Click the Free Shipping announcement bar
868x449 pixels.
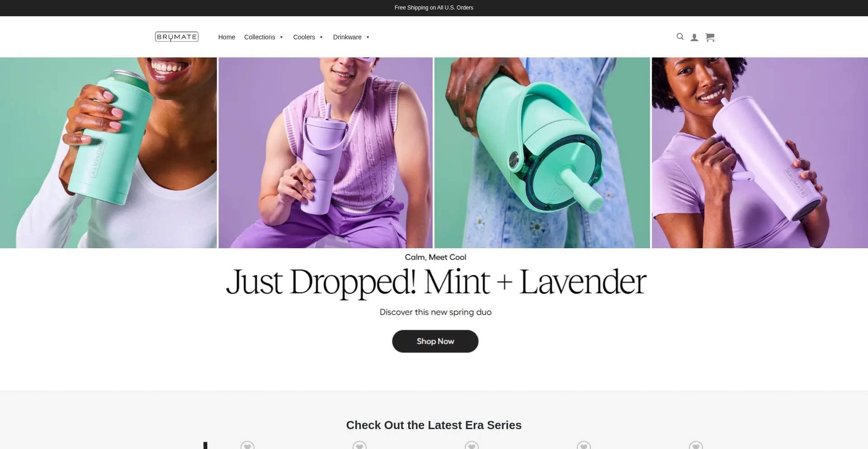click(x=434, y=8)
